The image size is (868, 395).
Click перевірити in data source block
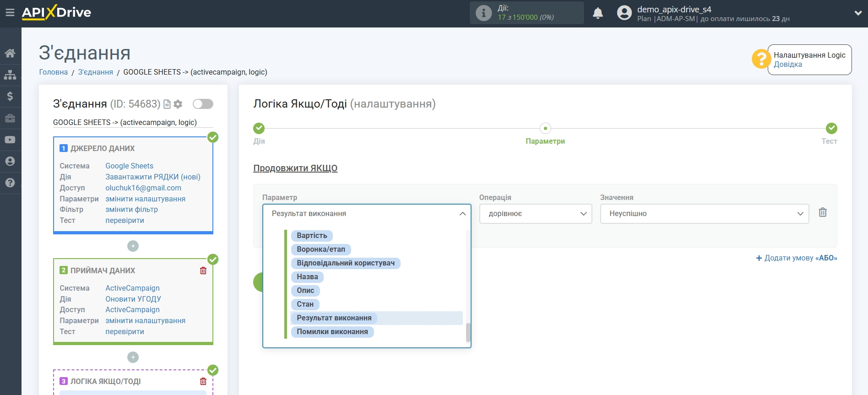tap(125, 220)
